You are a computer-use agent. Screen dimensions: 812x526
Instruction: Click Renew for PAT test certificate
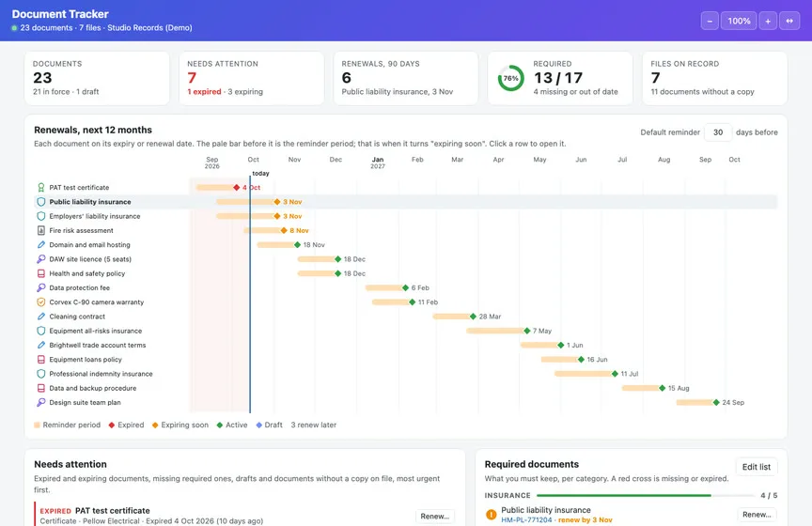434,517
